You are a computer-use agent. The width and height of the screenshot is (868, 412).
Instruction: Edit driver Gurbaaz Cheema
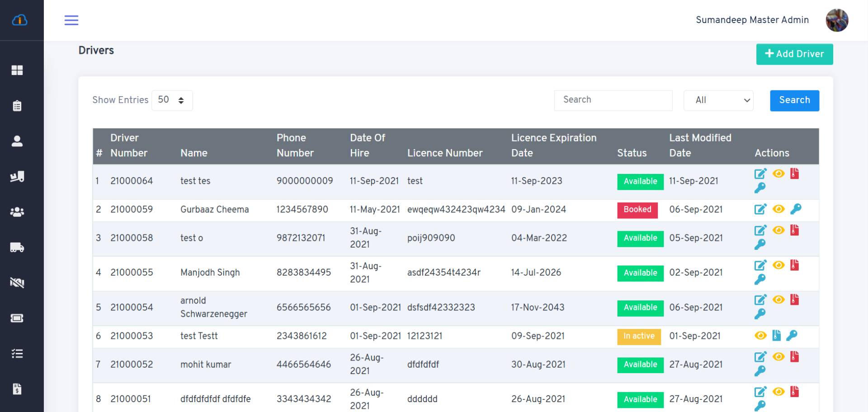click(x=760, y=209)
